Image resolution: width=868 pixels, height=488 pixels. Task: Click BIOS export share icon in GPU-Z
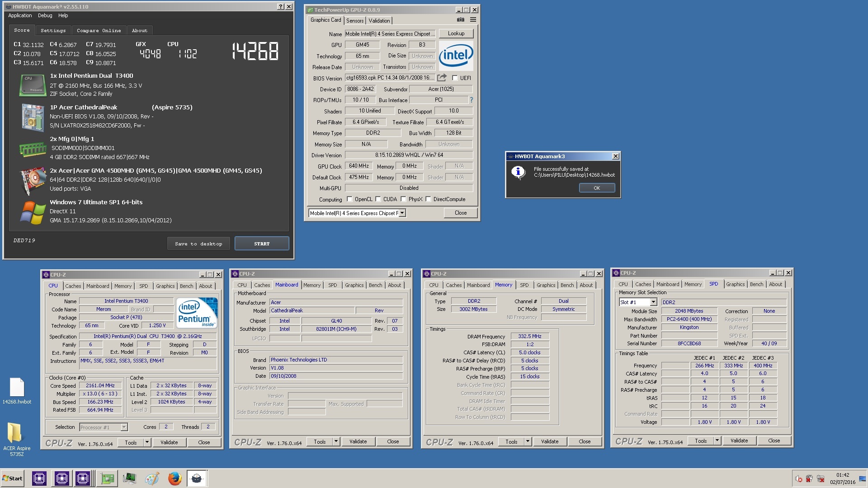(x=442, y=78)
